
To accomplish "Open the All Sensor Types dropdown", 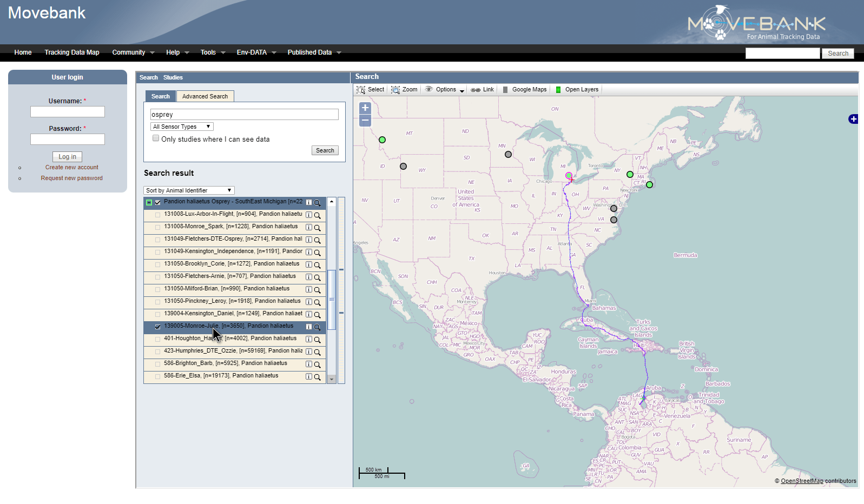I will [182, 127].
